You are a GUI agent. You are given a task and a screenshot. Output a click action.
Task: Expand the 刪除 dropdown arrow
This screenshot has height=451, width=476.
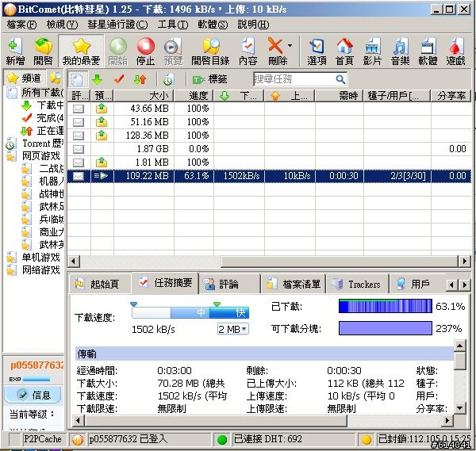tap(290, 45)
